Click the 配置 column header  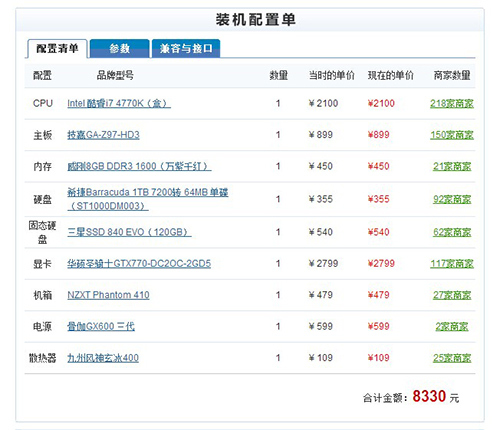42,75
